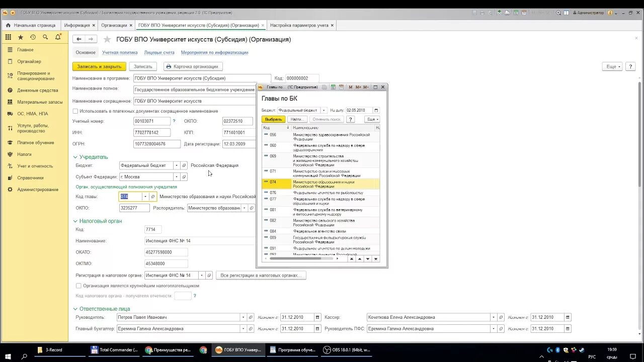Collapse the Налоговый орган section
The height and width of the screenshot is (362, 644).
(x=75, y=221)
